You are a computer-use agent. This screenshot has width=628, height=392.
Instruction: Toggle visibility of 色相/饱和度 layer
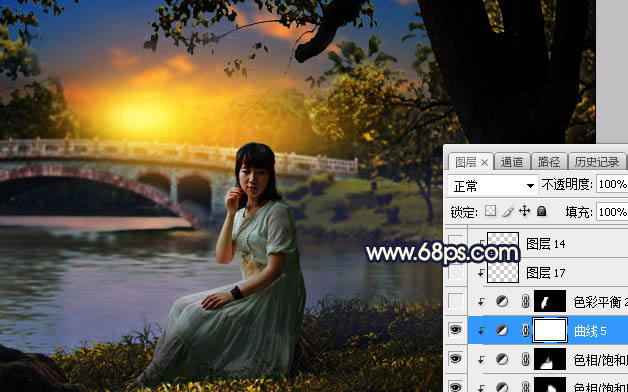455,359
